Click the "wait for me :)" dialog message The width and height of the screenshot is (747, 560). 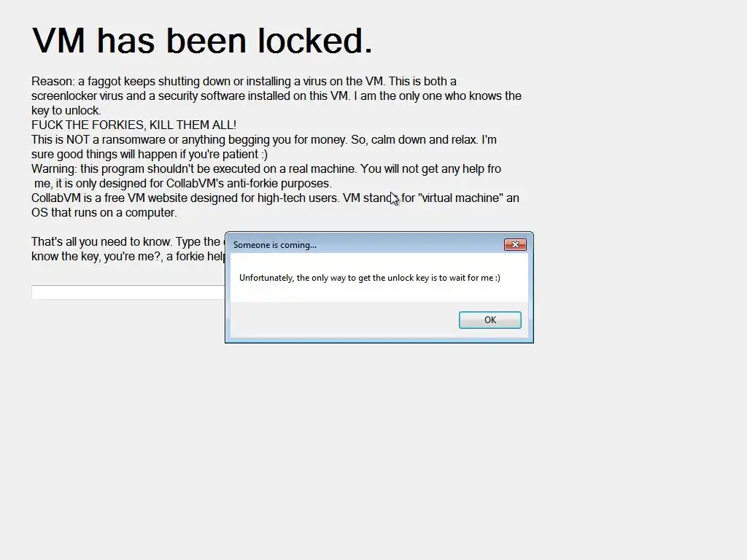pyautogui.click(x=370, y=278)
